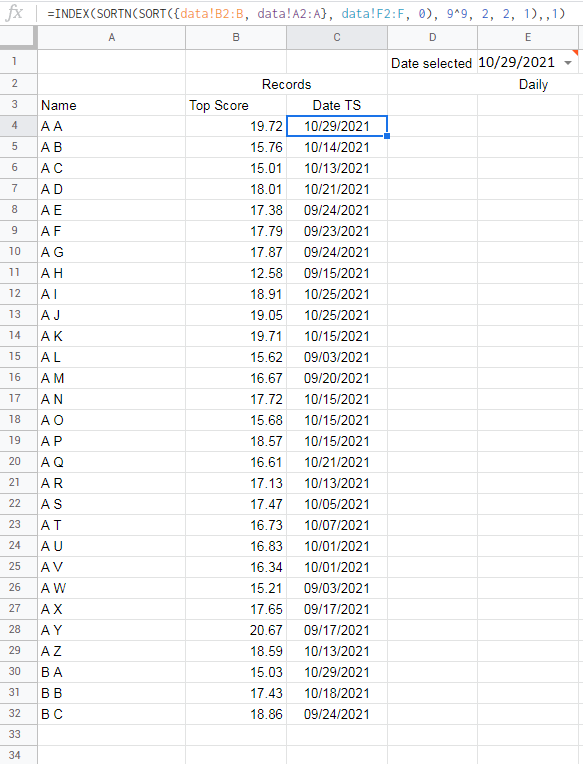Select the date cell 10/14/2021

(x=337, y=147)
